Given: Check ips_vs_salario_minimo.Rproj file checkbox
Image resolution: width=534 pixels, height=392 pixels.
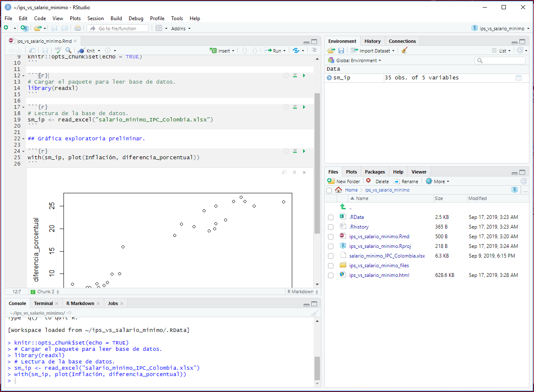Looking at the screenshot, I should [x=330, y=246].
